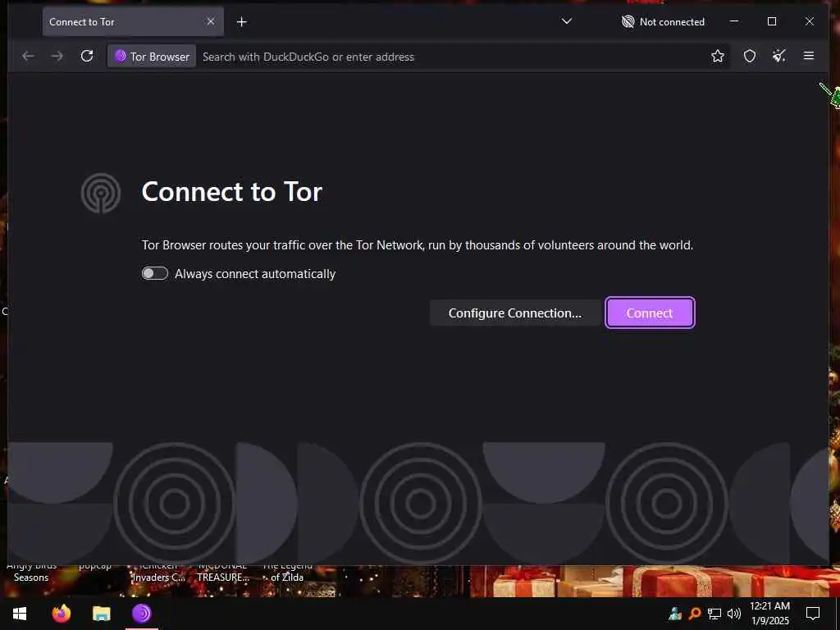Open the hamburger application menu
The image size is (840, 630).
[809, 57]
